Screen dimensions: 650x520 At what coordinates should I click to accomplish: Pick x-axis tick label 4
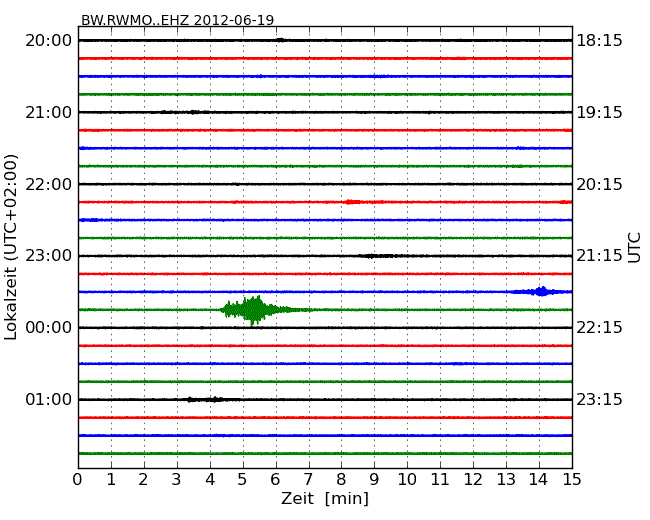(209, 479)
